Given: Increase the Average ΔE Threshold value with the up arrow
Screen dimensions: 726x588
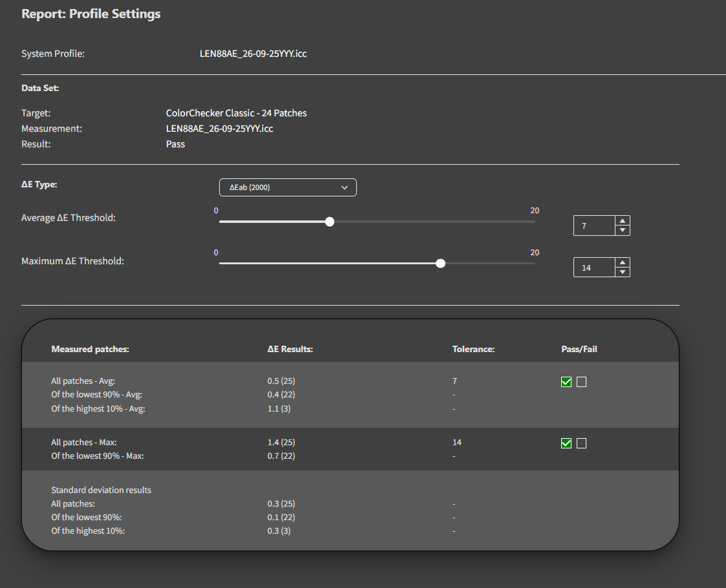Looking at the screenshot, I should 623,221.
